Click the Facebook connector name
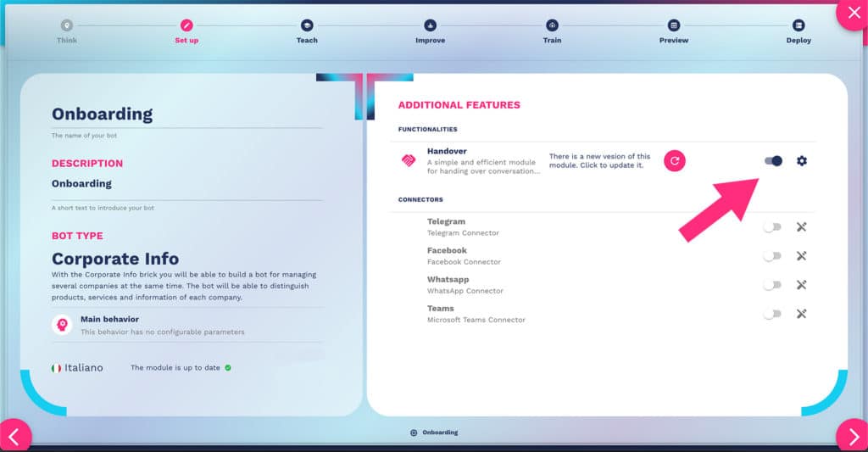Image resolution: width=868 pixels, height=452 pixels. tap(447, 250)
